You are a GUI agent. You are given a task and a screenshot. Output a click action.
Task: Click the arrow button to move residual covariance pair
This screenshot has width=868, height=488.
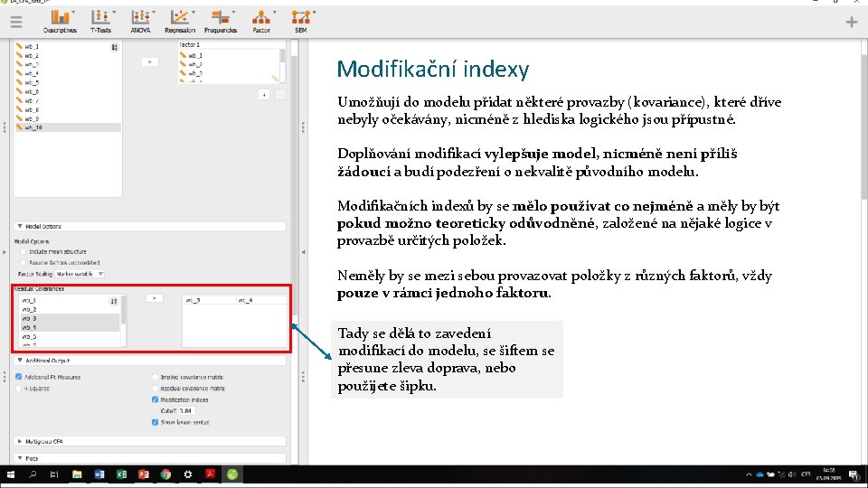[154, 298]
